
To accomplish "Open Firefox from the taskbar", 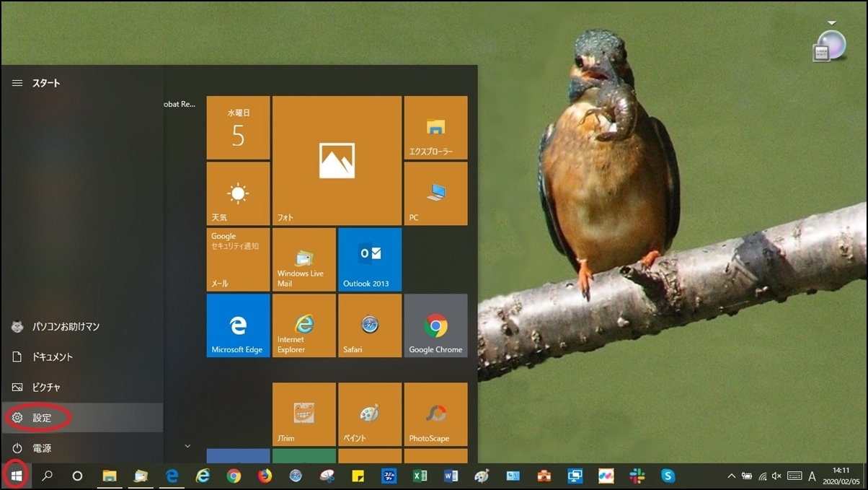I will pos(265,476).
